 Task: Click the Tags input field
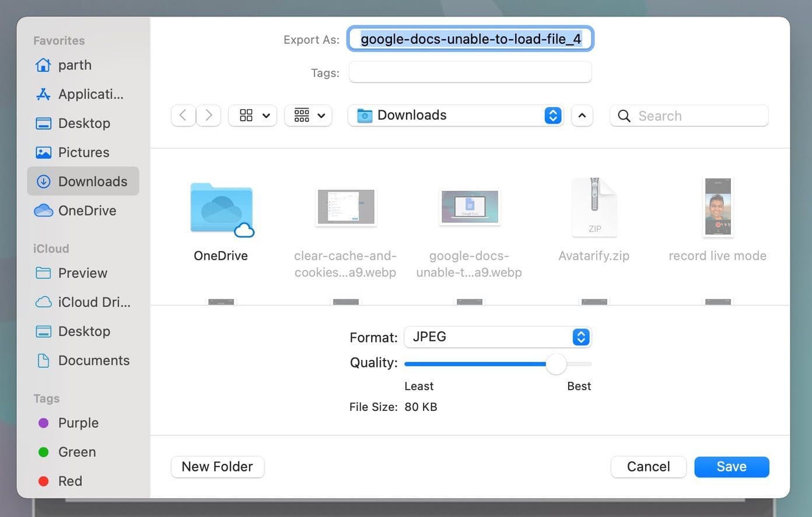pos(470,72)
